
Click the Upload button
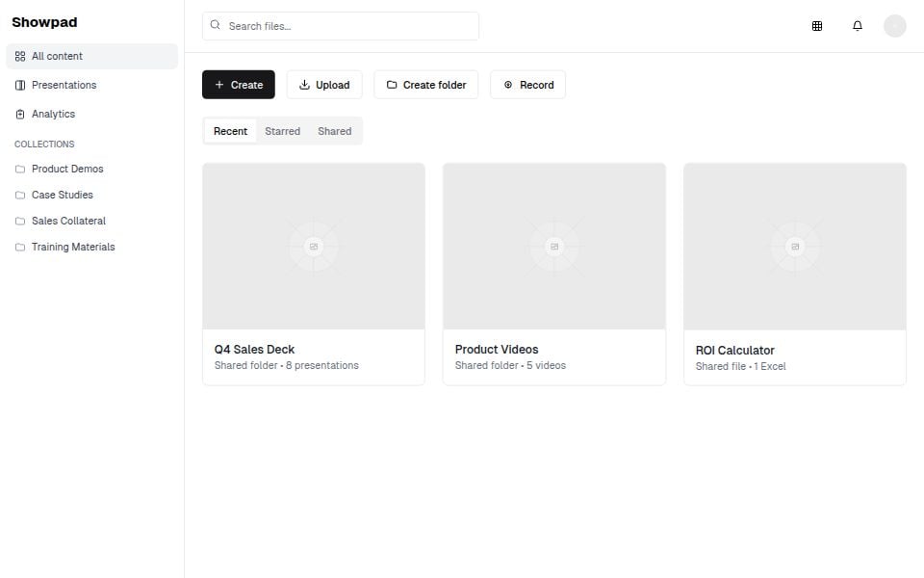(x=324, y=85)
